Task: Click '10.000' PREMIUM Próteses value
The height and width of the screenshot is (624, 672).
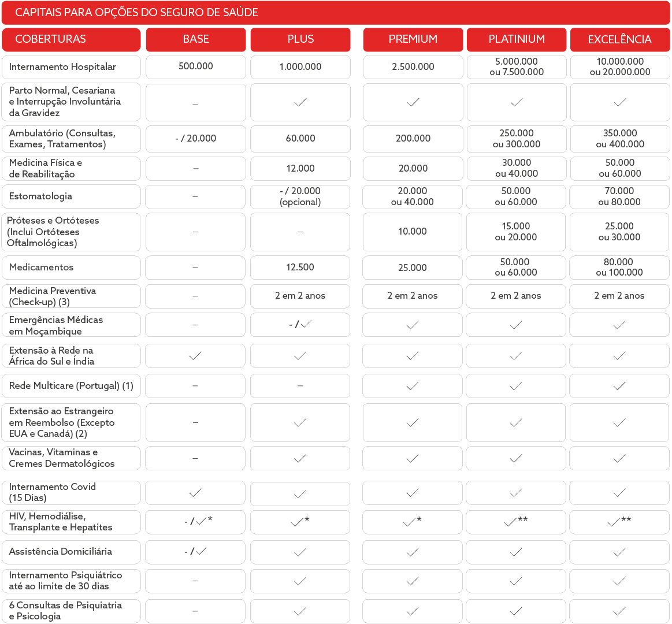Action: [x=413, y=232]
